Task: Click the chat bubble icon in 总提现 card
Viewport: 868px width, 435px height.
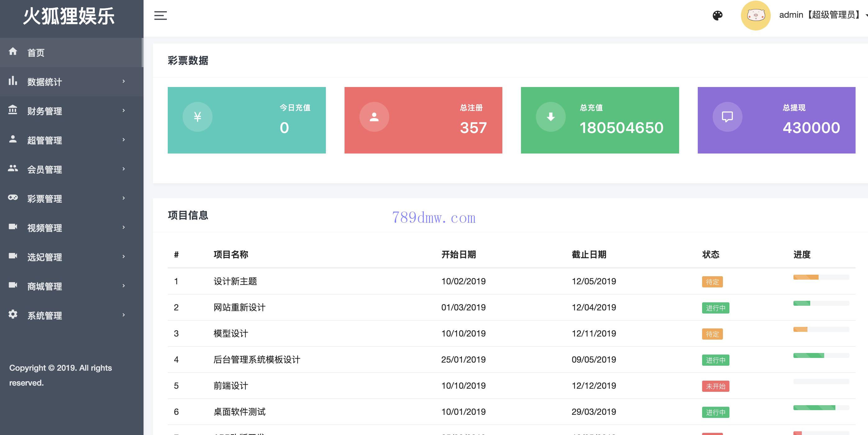Action: coord(727,117)
